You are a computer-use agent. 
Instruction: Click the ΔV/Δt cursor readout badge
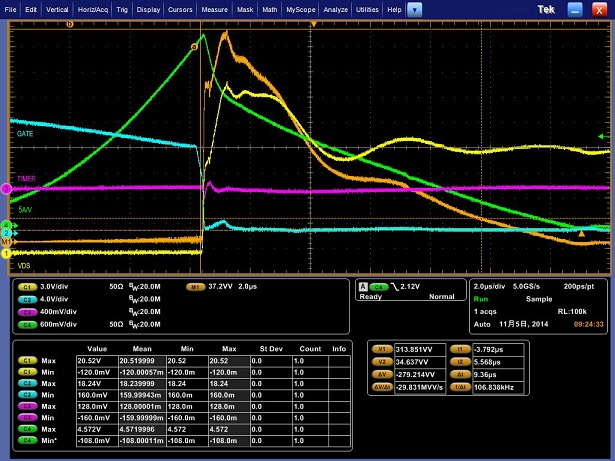tap(382, 387)
